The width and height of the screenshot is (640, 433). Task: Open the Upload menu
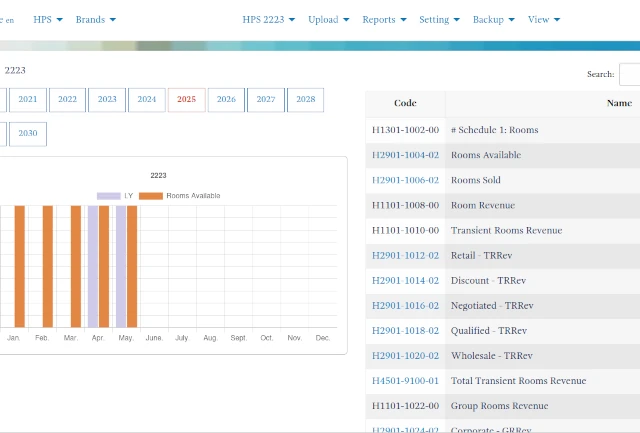[x=328, y=19]
